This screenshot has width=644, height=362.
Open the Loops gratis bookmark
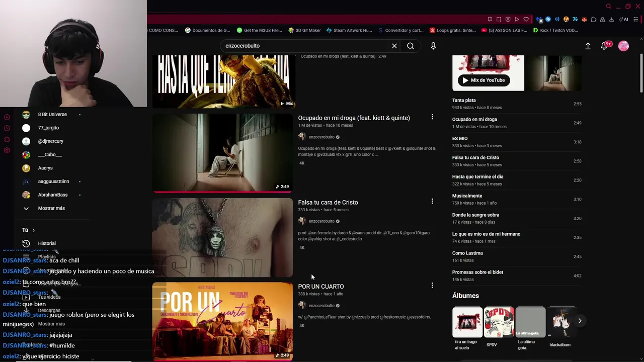(x=452, y=30)
